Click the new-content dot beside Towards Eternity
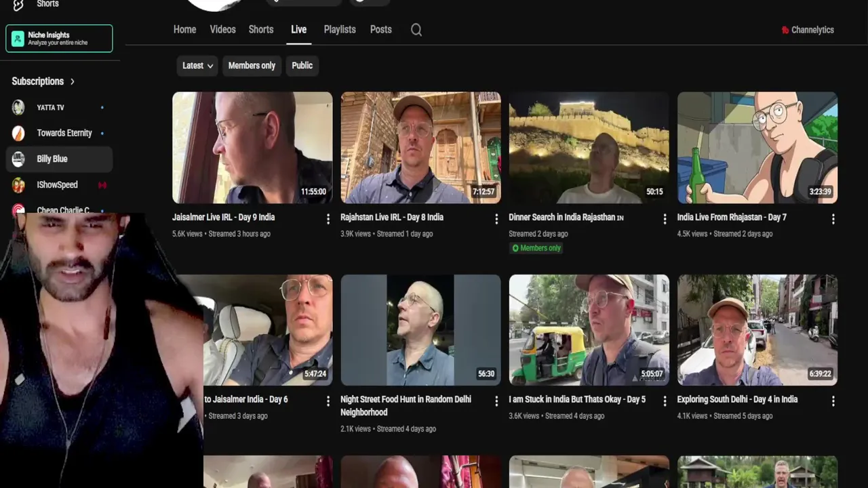This screenshot has height=488, width=868. click(102, 134)
